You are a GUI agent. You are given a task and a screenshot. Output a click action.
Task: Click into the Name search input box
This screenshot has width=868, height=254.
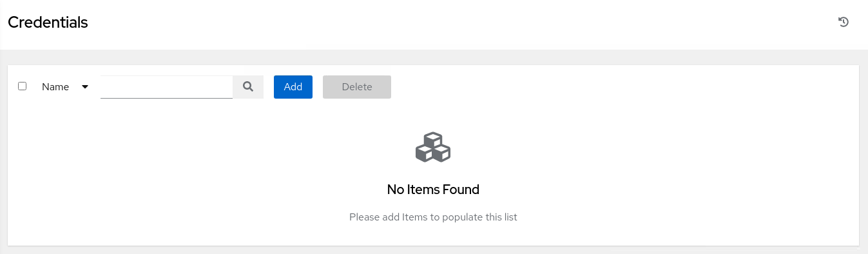[x=166, y=87]
